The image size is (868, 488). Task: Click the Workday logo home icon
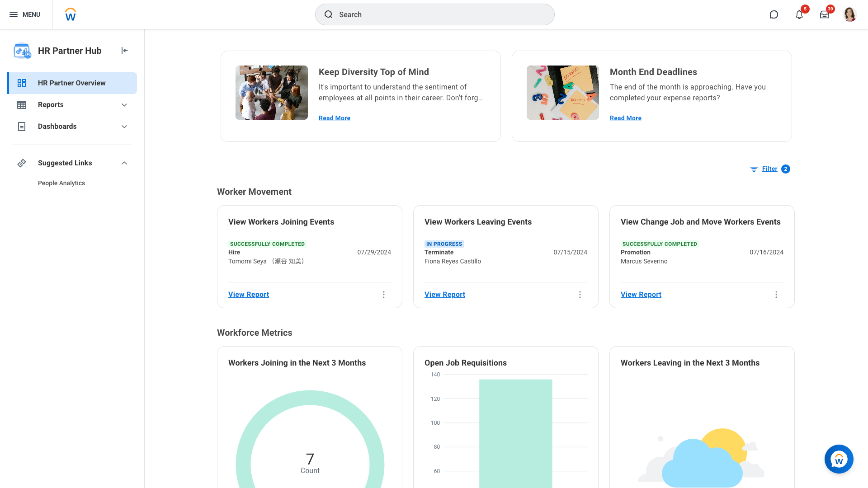pos(71,14)
